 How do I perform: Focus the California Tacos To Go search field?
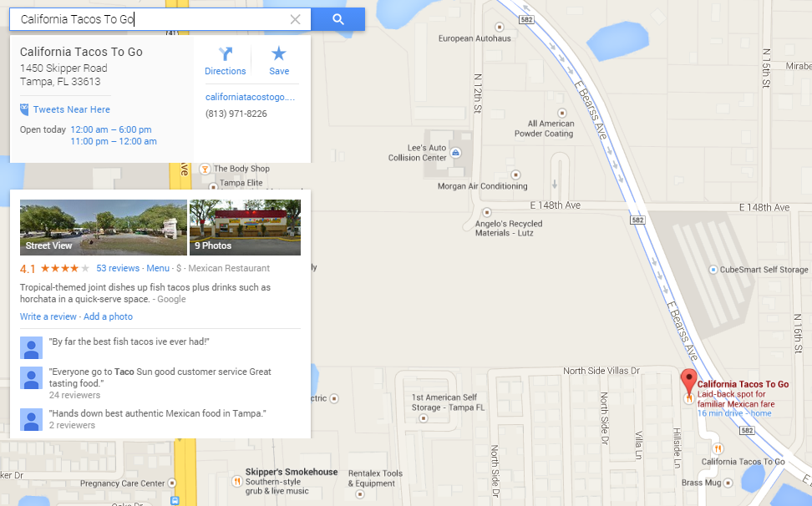coord(155,20)
